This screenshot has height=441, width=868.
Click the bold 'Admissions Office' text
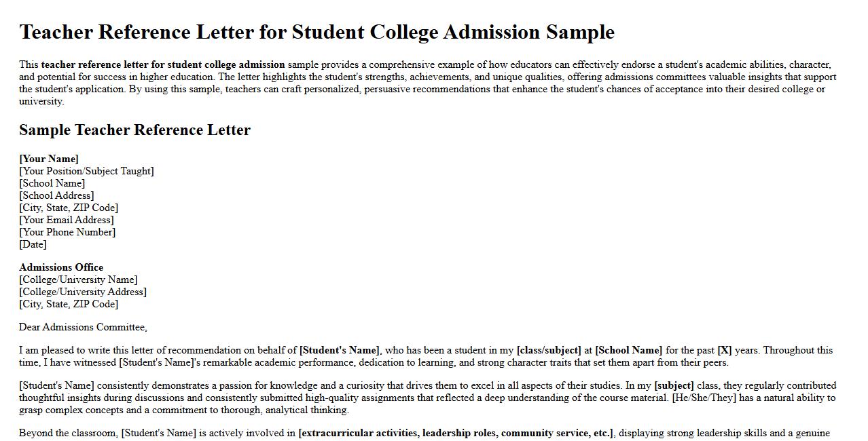[61, 267]
